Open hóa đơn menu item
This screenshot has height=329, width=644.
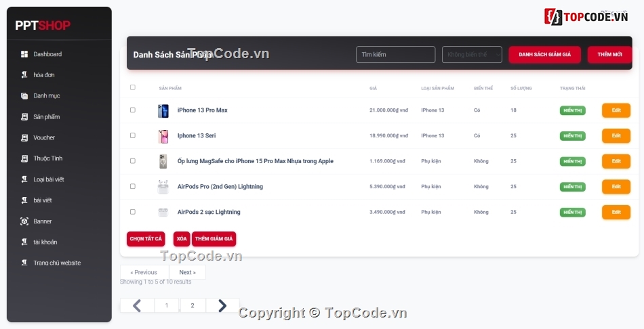44,75
